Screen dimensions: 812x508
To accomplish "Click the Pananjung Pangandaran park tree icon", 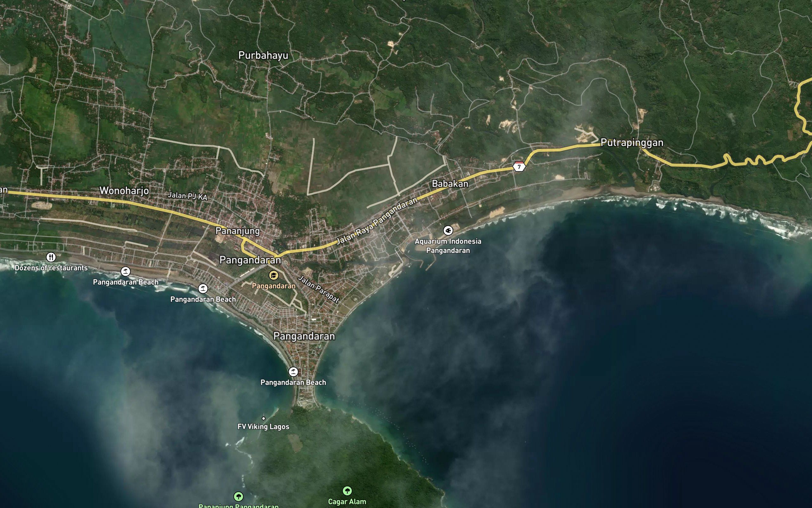I will pos(238,496).
